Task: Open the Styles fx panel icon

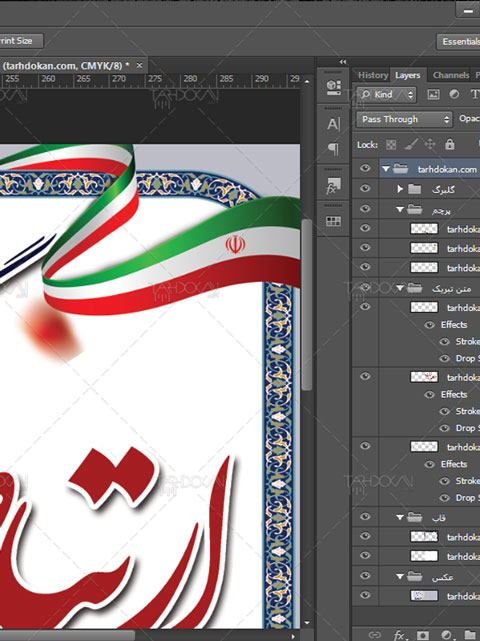Action: tap(333, 186)
